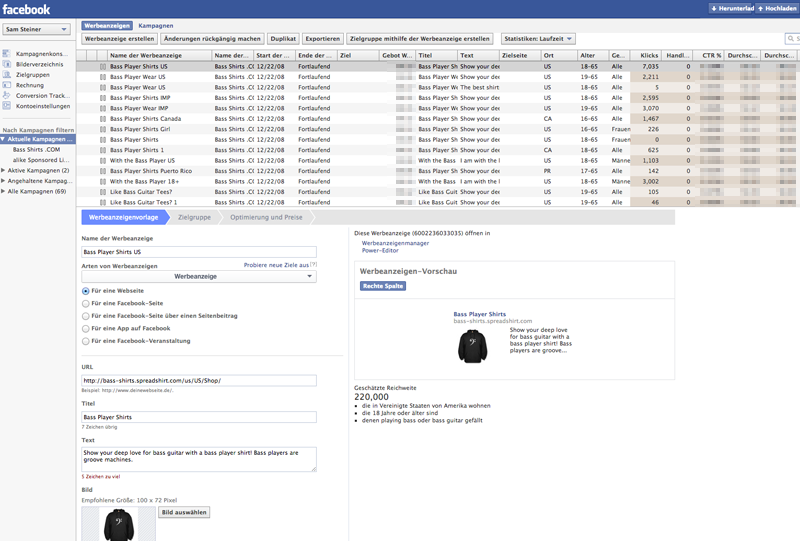Click the pause status icon of Bass Player Shirts IMP
The height and width of the screenshot is (541, 800).
click(x=103, y=98)
